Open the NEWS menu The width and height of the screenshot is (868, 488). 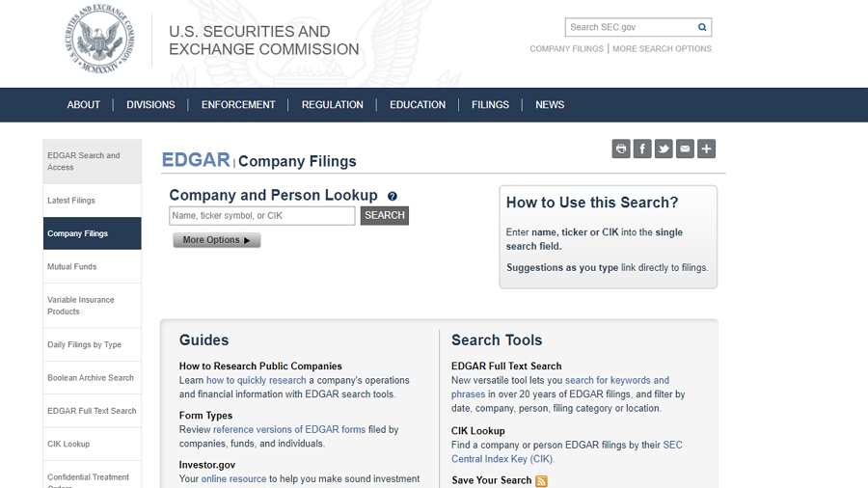(x=550, y=104)
